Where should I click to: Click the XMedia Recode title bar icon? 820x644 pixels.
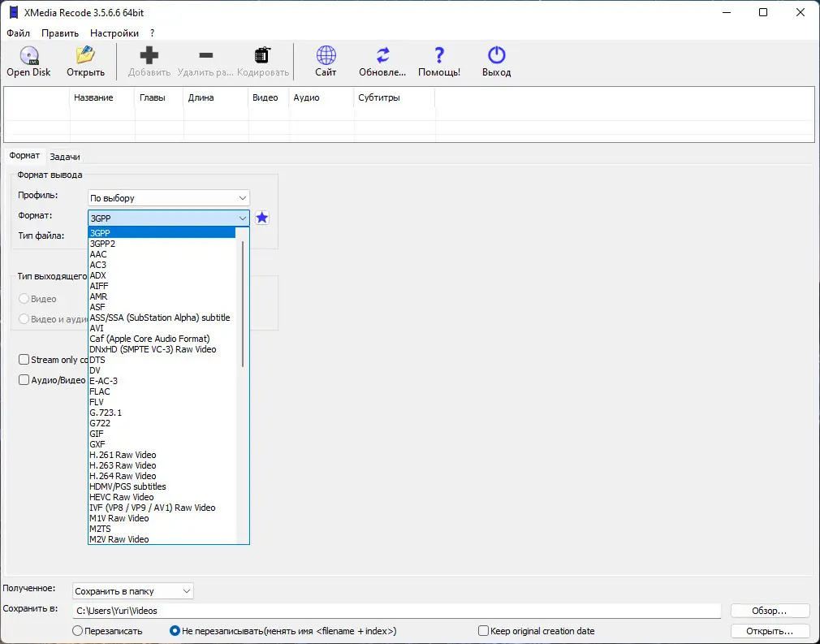tap(14, 12)
